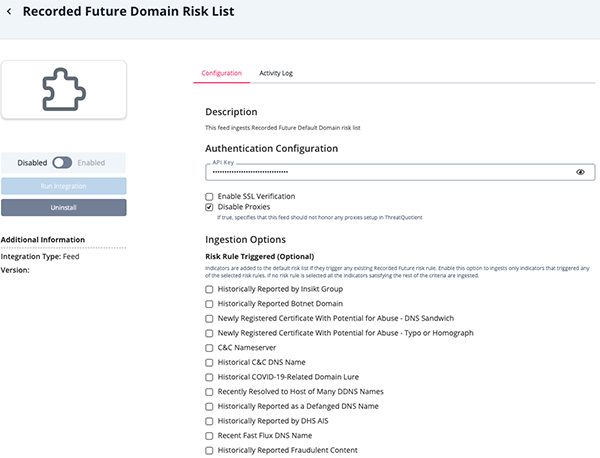Enable Historically Reported by Insikt Group
This screenshot has height=458, width=600.
click(209, 289)
